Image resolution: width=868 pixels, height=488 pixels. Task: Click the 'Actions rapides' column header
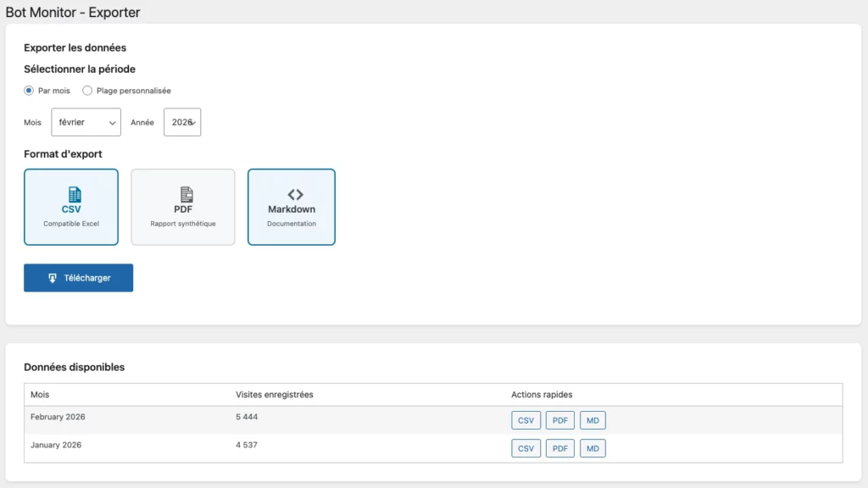point(542,395)
